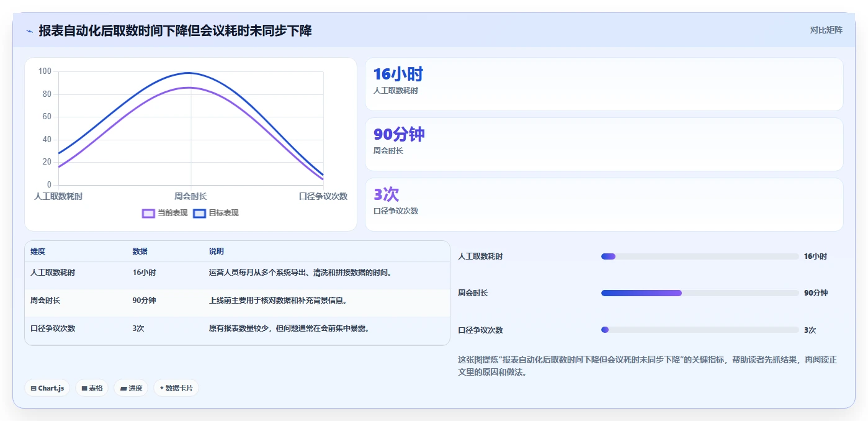Click the 人工取数耗时 label left of progress bar
The height and width of the screenshot is (421, 868).
[x=480, y=256]
